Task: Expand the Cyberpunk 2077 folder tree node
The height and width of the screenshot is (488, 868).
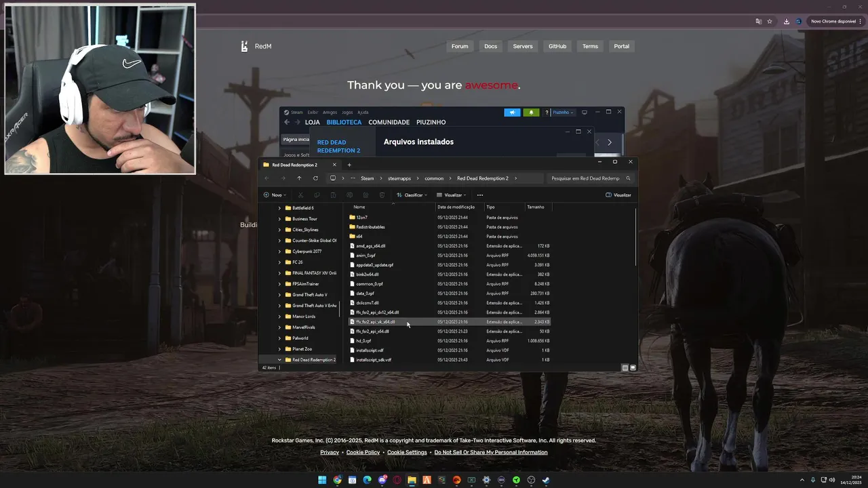Action: tap(279, 251)
